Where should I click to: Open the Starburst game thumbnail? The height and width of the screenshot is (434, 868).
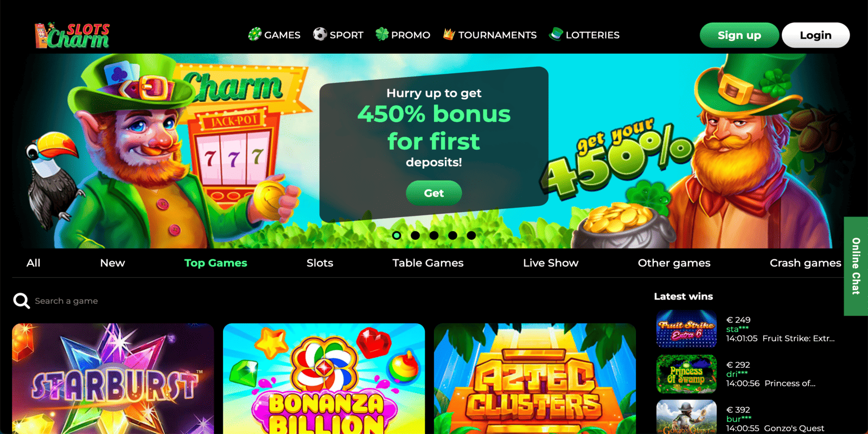click(x=113, y=379)
